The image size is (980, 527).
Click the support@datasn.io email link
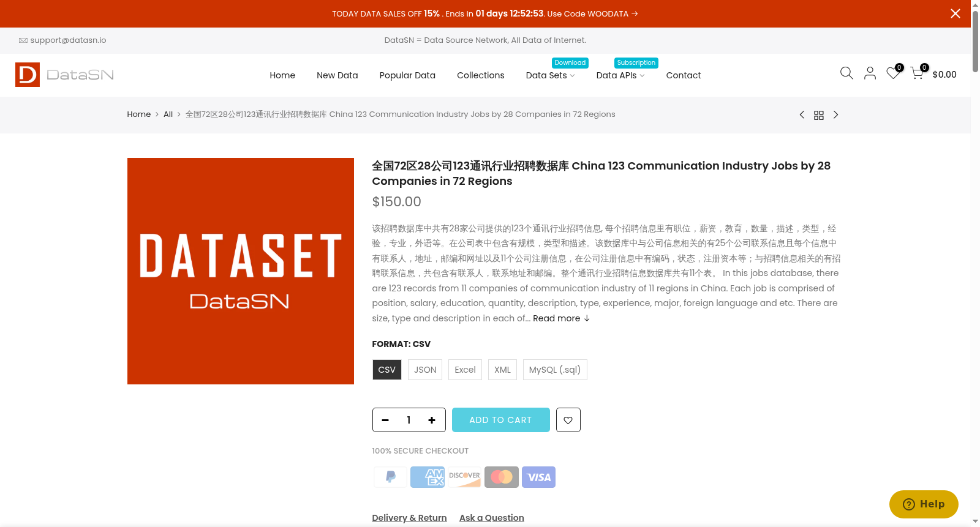68,40
